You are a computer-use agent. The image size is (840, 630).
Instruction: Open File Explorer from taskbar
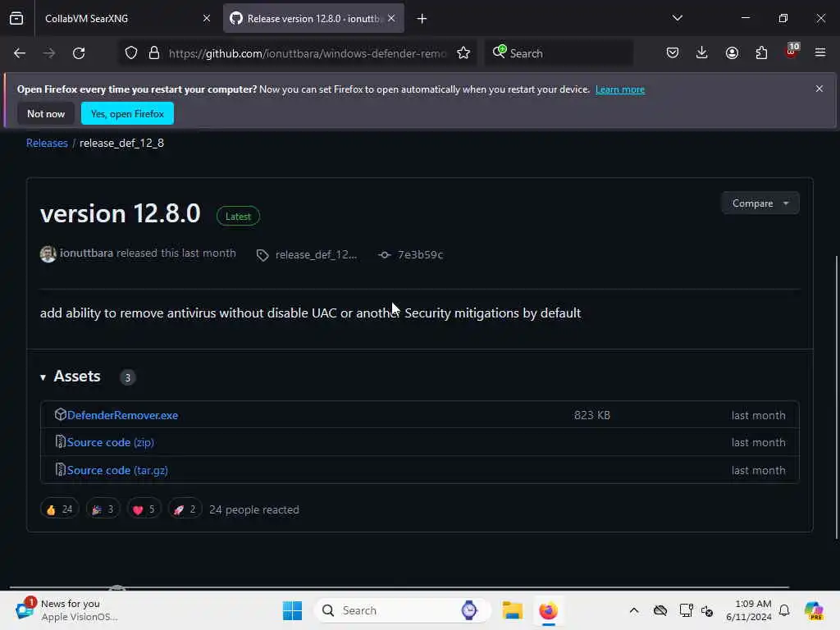tap(512, 610)
